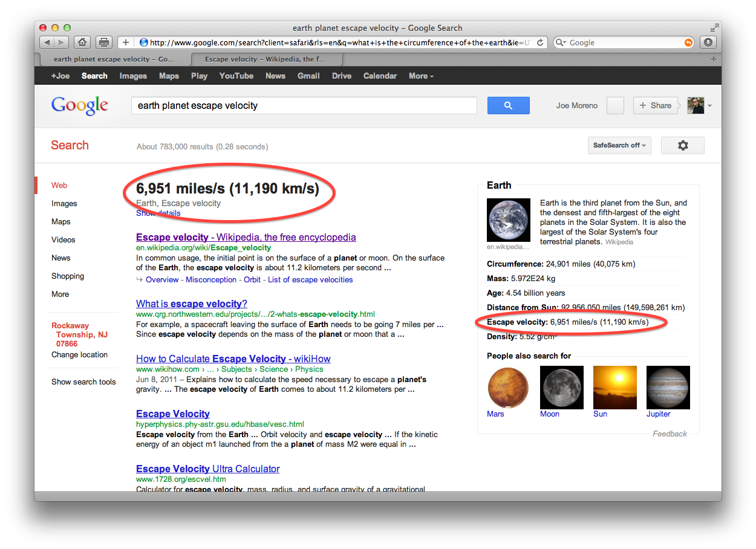Open the hyperphysics Escape Velocity result
This screenshot has height=549, width=756.
(x=173, y=414)
